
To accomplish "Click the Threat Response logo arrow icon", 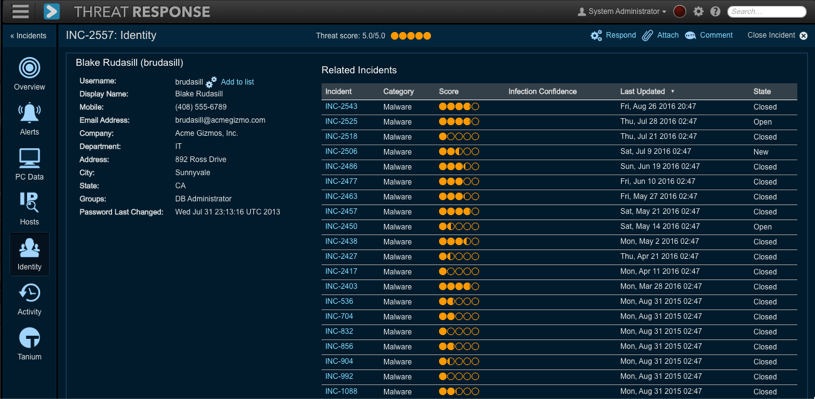I will pyautogui.click(x=51, y=11).
